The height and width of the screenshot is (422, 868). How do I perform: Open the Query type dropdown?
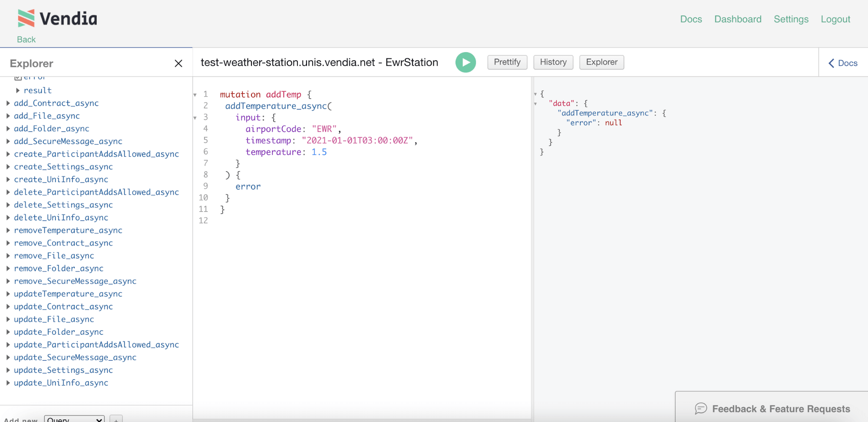point(74,419)
